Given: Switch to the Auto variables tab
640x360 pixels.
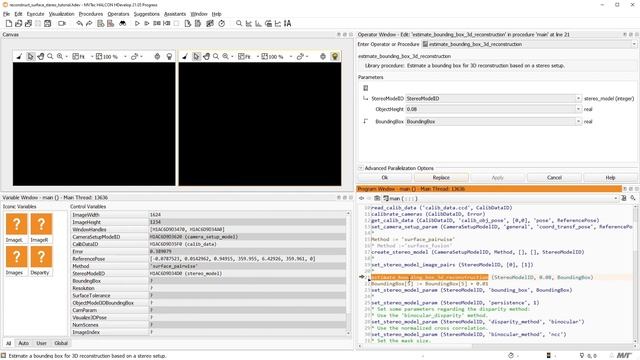Looking at the screenshot, I should point(24,343).
